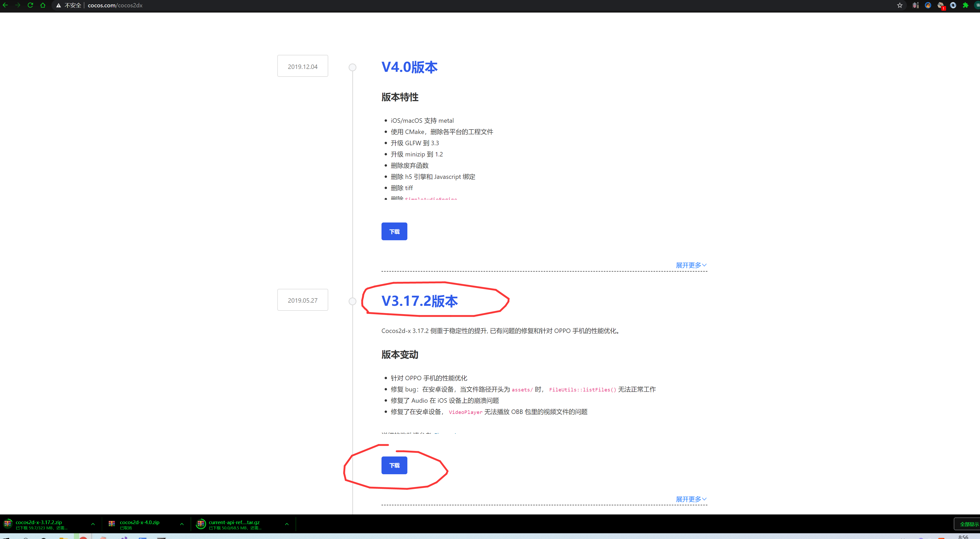Click the 2019.12.04 date box
The height and width of the screenshot is (539, 980).
click(x=302, y=66)
